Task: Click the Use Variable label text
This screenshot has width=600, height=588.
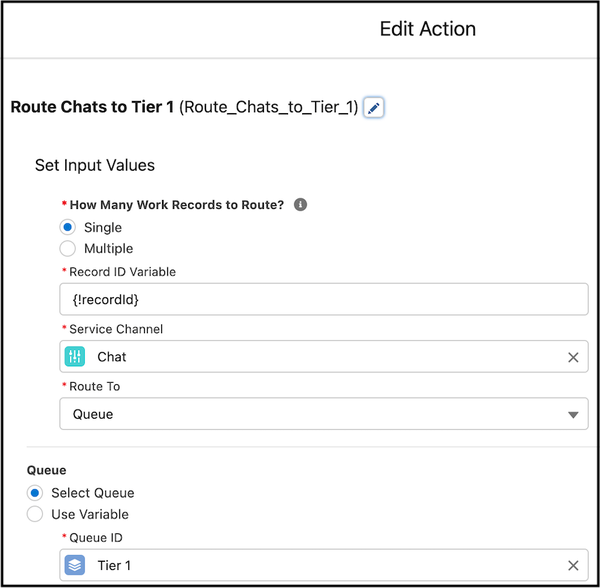Action: pyautogui.click(x=90, y=514)
